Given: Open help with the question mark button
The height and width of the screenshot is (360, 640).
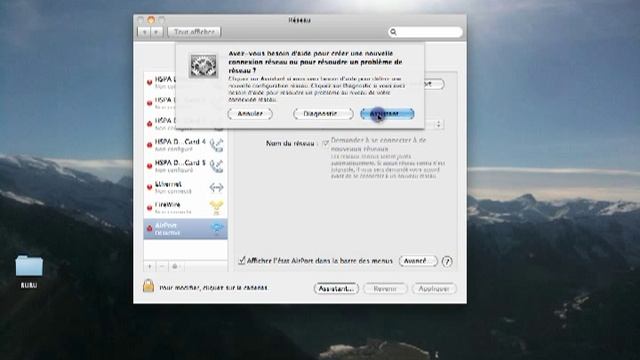Looking at the screenshot, I should point(447,261).
